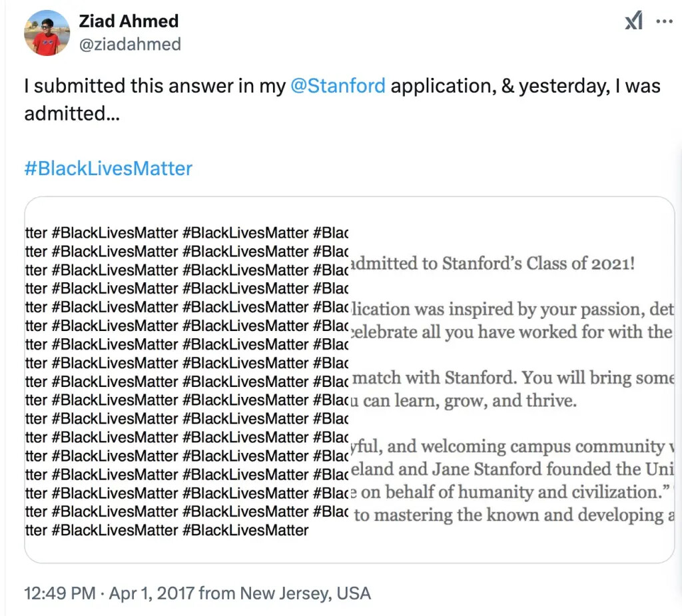
Task: Click the last row of the hashtag image
Action: 167,530
